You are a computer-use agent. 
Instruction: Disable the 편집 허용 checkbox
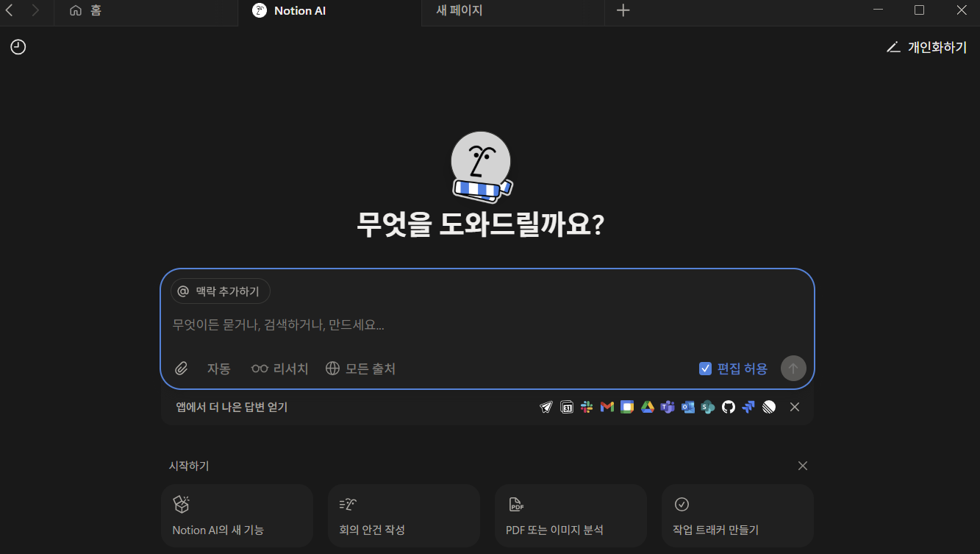tap(705, 368)
